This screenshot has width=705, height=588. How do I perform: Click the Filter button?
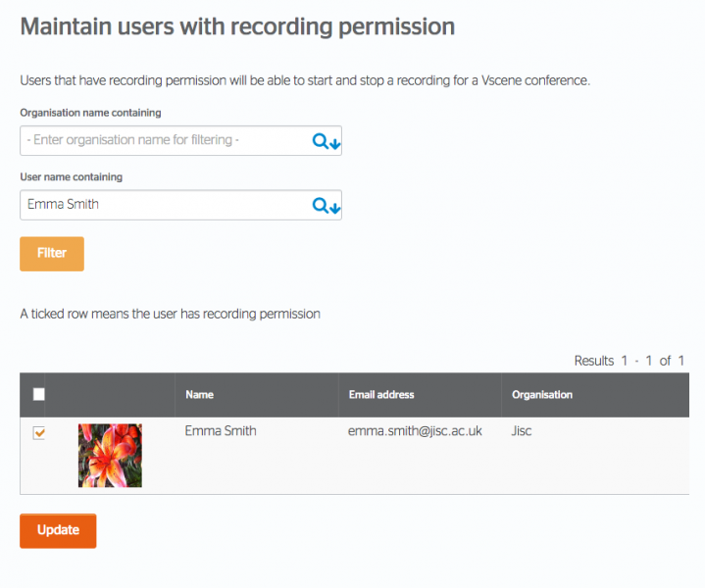click(x=52, y=254)
